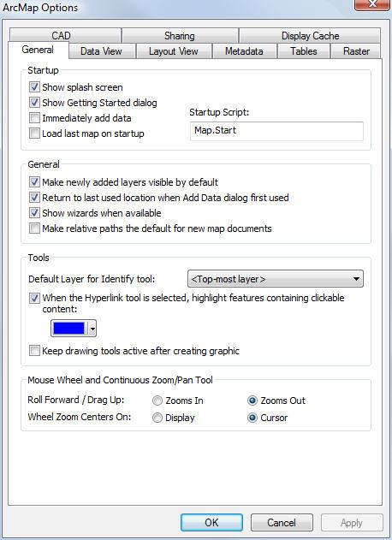This screenshot has height=540, width=392.
Task: Select the General tab
Action: (x=38, y=50)
